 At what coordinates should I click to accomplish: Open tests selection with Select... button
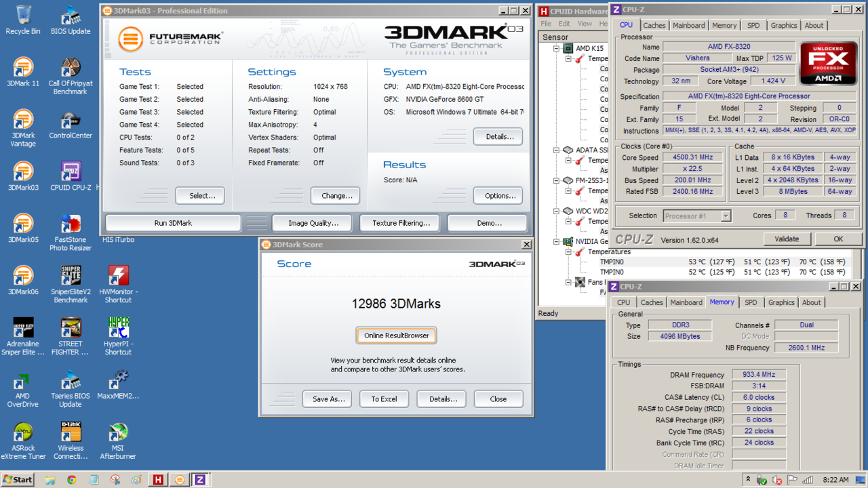coord(200,195)
